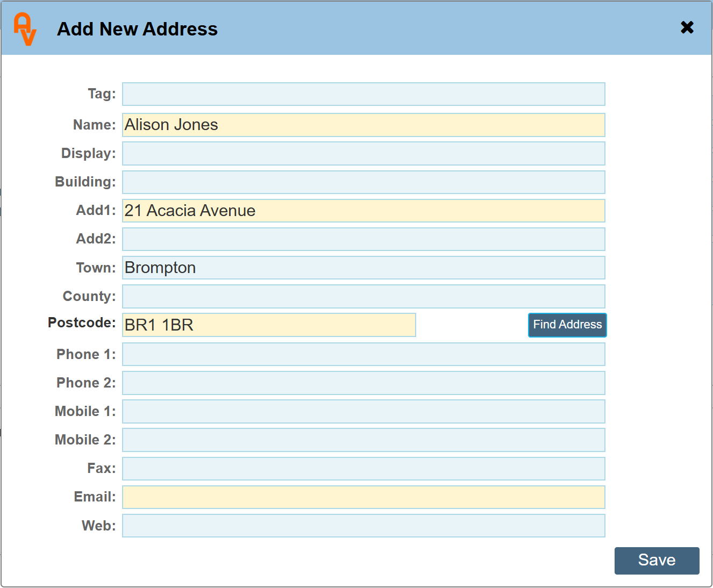Select the Fax input field
The height and width of the screenshot is (588, 713).
[363, 469]
